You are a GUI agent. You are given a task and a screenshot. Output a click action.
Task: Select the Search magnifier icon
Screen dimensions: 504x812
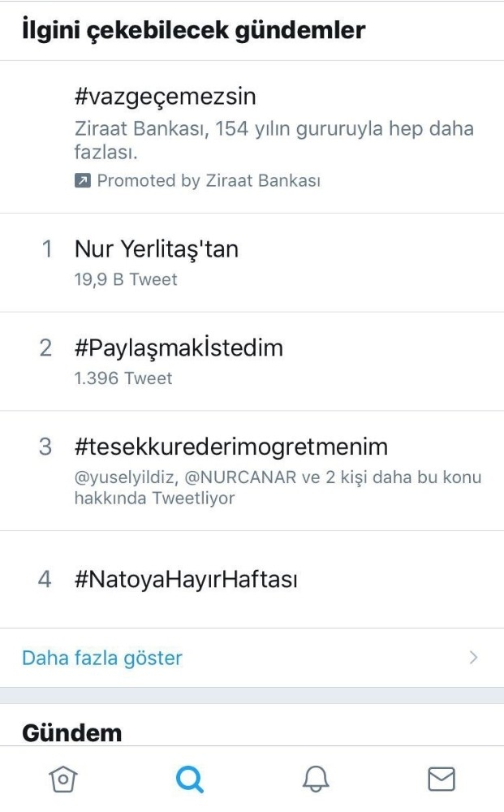click(x=189, y=778)
